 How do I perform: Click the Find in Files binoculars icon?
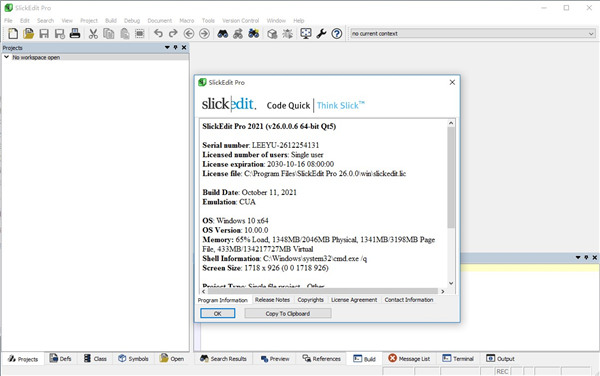pyautogui.click(x=253, y=34)
